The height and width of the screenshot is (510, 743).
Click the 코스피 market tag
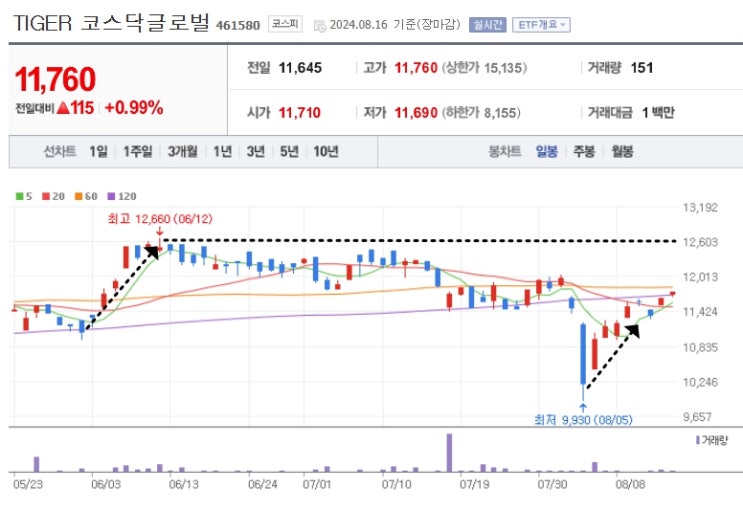(x=285, y=24)
